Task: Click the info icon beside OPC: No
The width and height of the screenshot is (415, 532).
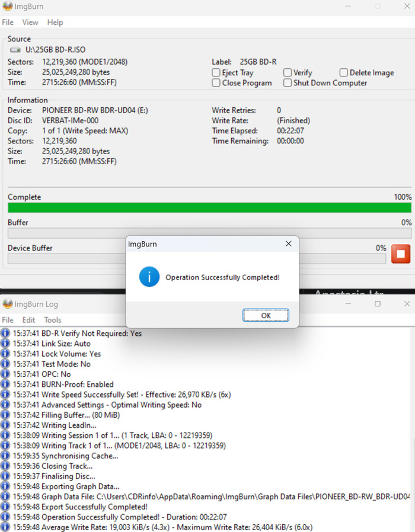Action: tap(5, 374)
